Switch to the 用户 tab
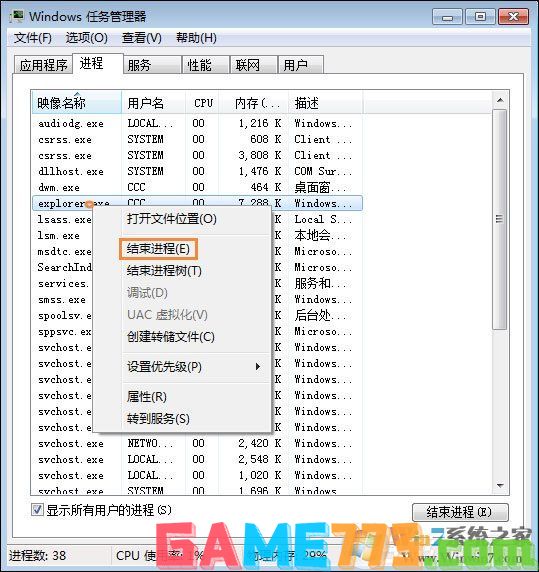Viewport: 539px width, 572px height. click(x=301, y=65)
